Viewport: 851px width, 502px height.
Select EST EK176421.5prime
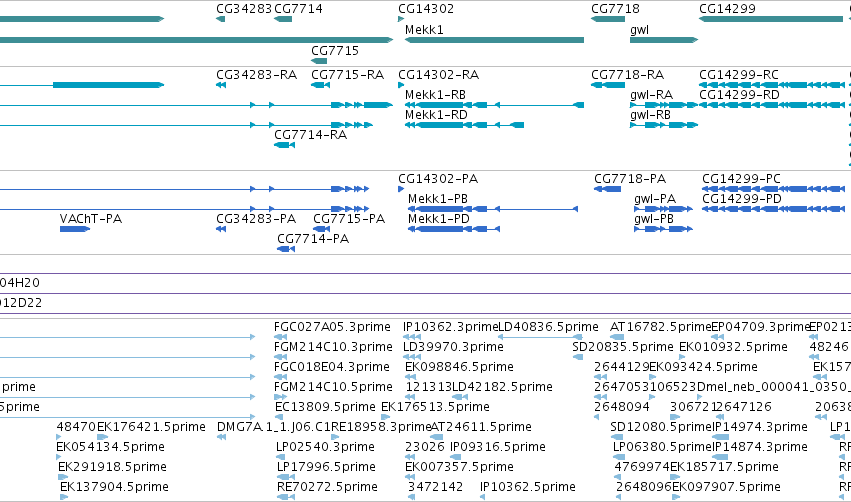[151, 428]
